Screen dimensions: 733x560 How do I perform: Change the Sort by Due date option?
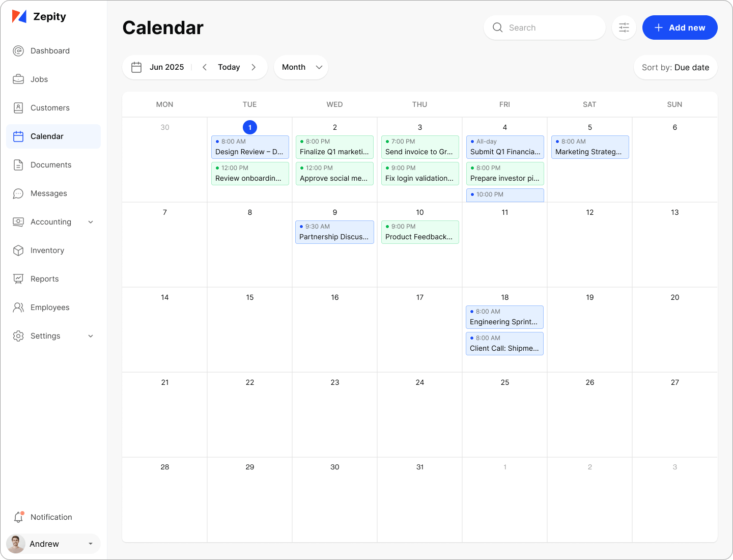click(x=675, y=67)
